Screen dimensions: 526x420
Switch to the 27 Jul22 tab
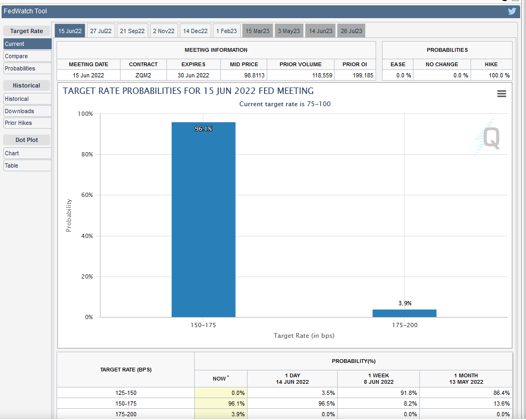101,31
